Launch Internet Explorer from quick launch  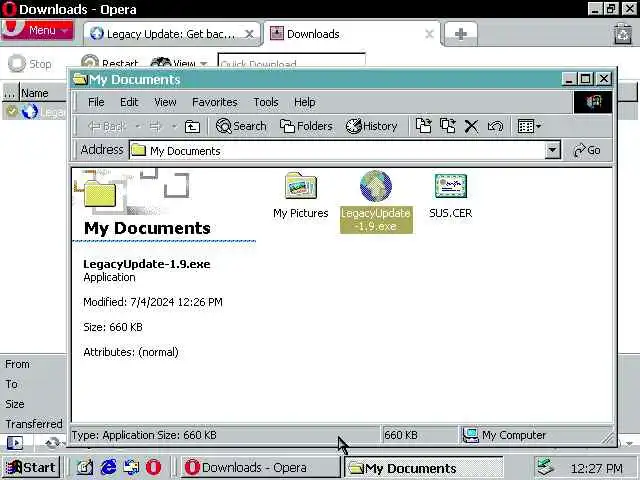109,467
